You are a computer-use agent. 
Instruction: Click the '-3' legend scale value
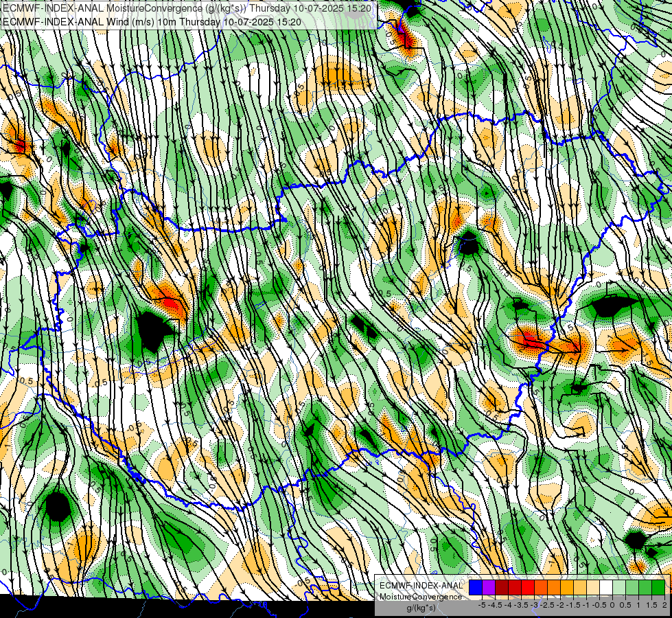(535, 605)
